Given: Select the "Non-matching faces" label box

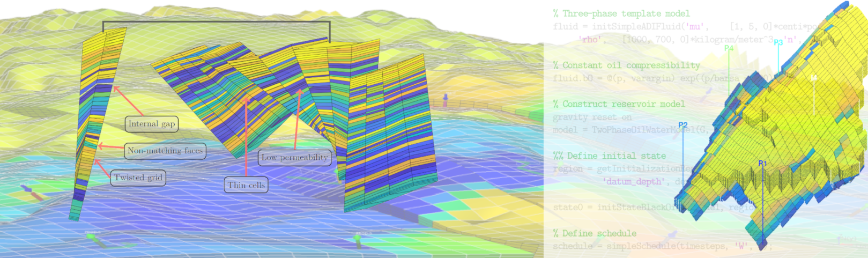Looking at the screenshot, I should (x=165, y=151).
